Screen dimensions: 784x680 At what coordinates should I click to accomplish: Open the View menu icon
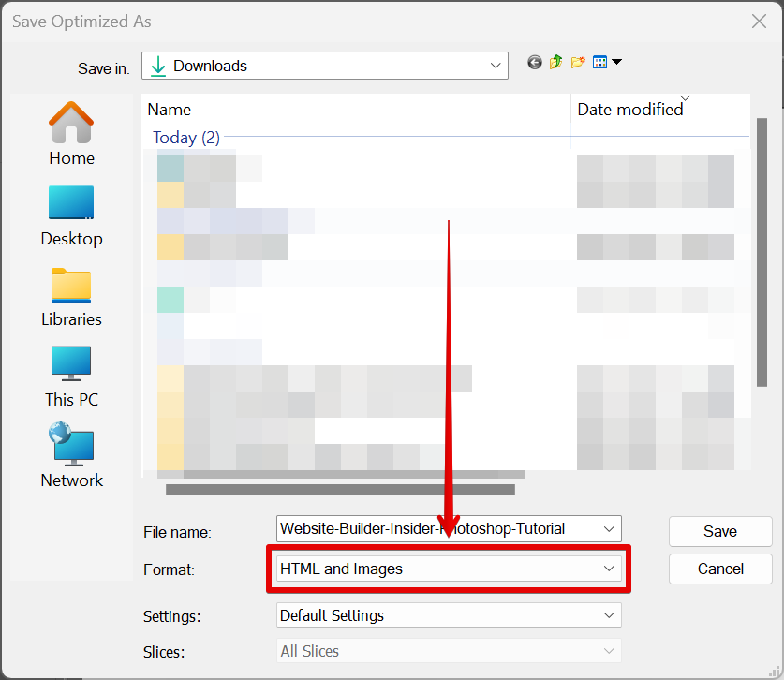(599, 63)
